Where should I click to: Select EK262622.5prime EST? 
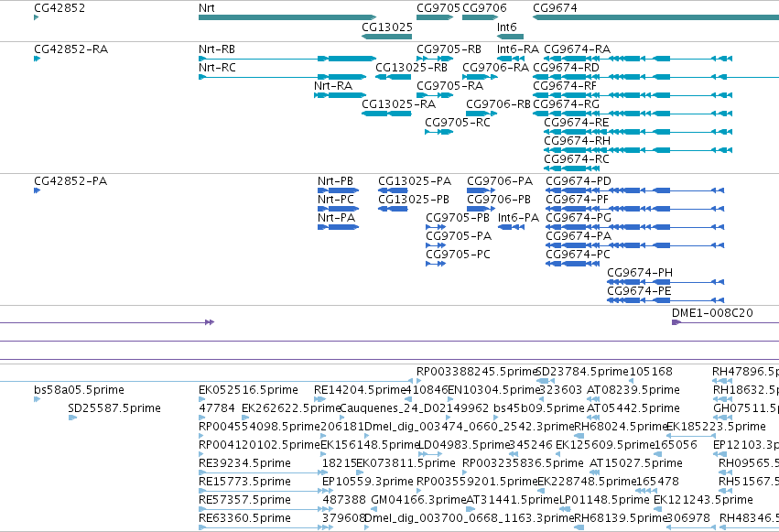coord(245,418)
